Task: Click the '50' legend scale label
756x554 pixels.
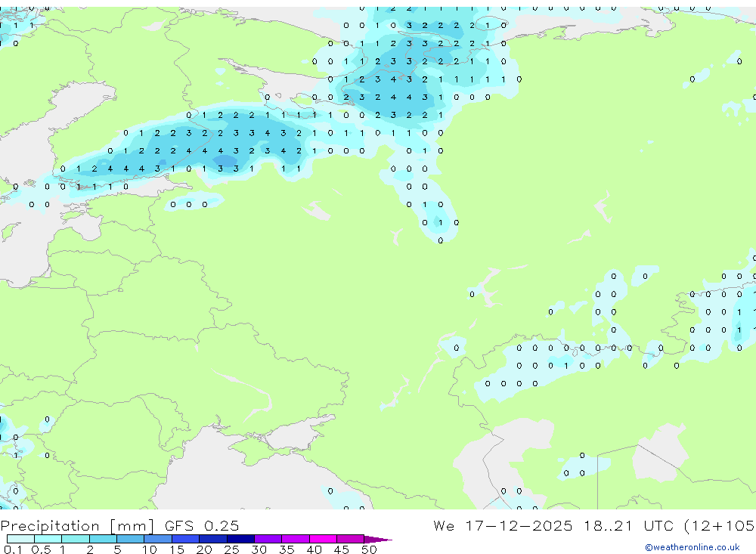Action: pos(369,549)
